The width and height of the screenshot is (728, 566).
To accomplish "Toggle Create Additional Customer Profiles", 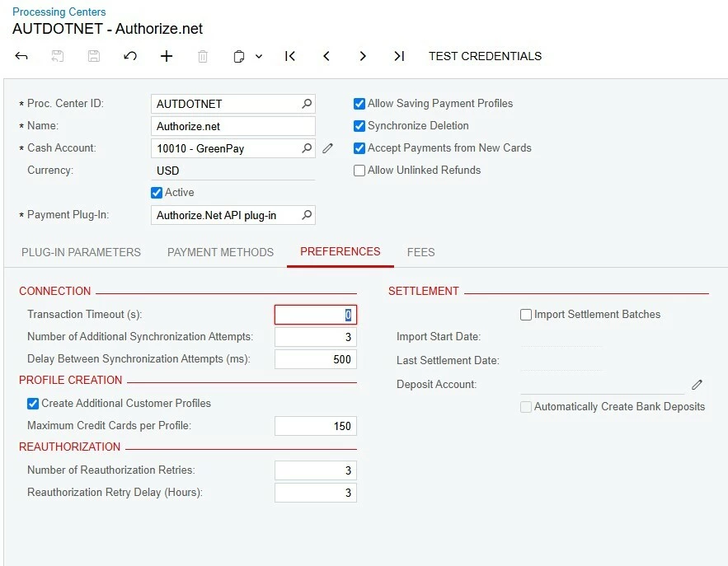I will tap(32, 403).
